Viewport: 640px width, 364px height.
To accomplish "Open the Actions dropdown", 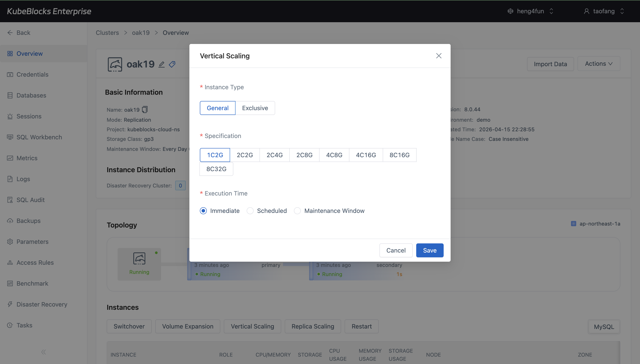I will click(x=599, y=64).
